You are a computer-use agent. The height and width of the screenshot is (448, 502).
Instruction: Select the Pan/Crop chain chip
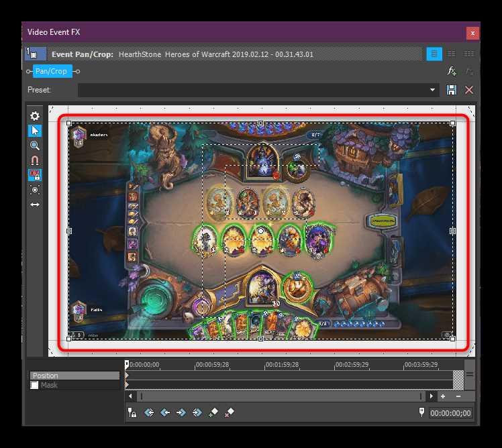pos(52,71)
